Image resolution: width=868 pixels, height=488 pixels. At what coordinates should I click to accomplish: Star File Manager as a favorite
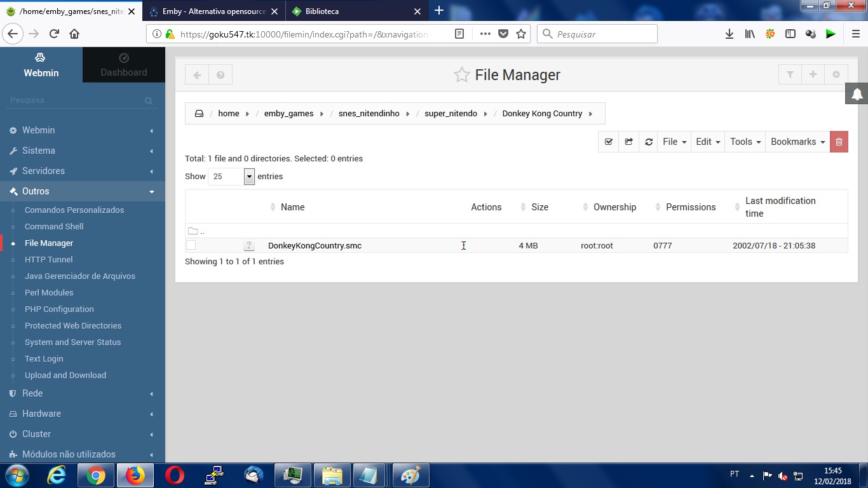click(461, 75)
